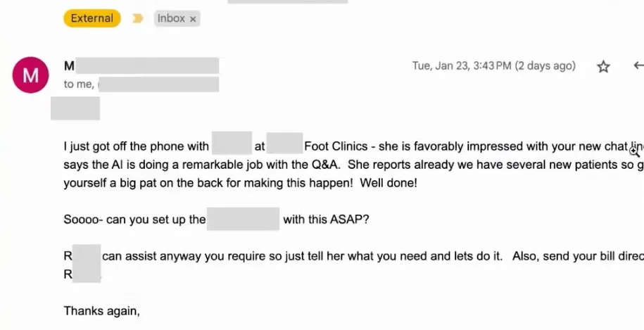Screen dimensions: 644x330
Task: Click the redacted greeting block under recipients
Action: [x=75, y=109]
